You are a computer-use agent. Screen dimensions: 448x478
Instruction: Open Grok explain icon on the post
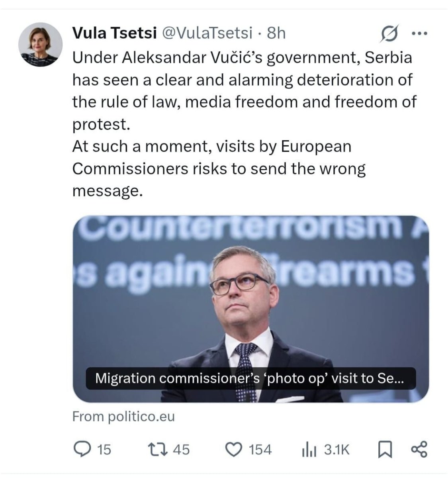coord(389,34)
